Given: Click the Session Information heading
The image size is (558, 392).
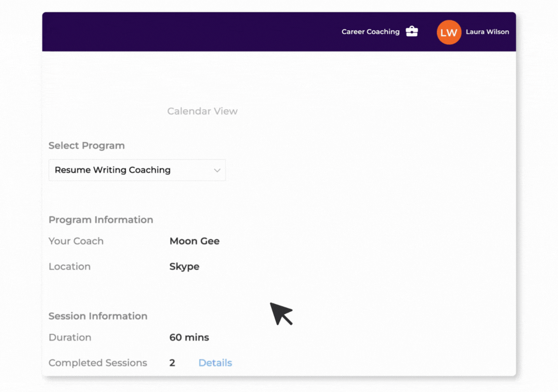Looking at the screenshot, I should pyautogui.click(x=98, y=316).
